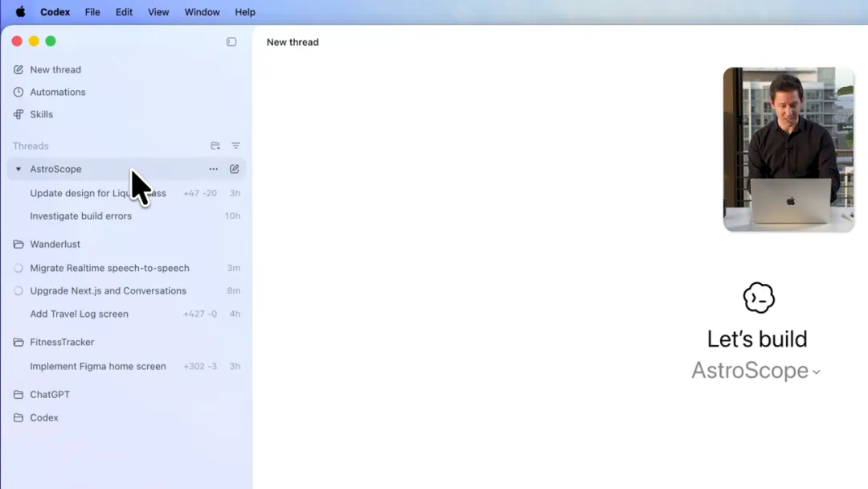868x489 pixels.
Task: Click the presenter video thumbnail
Action: (788, 149)
